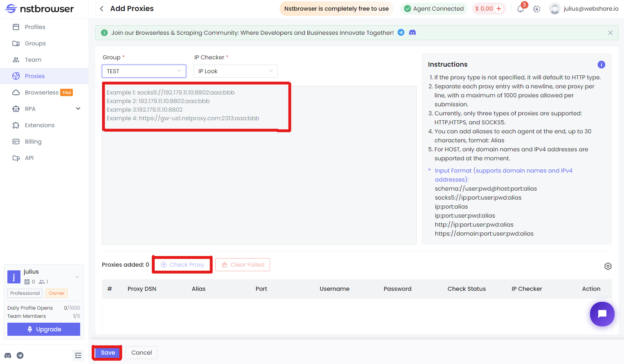The height and width of the screenshot is (364, 624).
Task: Click the Clear Failed button
Action: 243,265
